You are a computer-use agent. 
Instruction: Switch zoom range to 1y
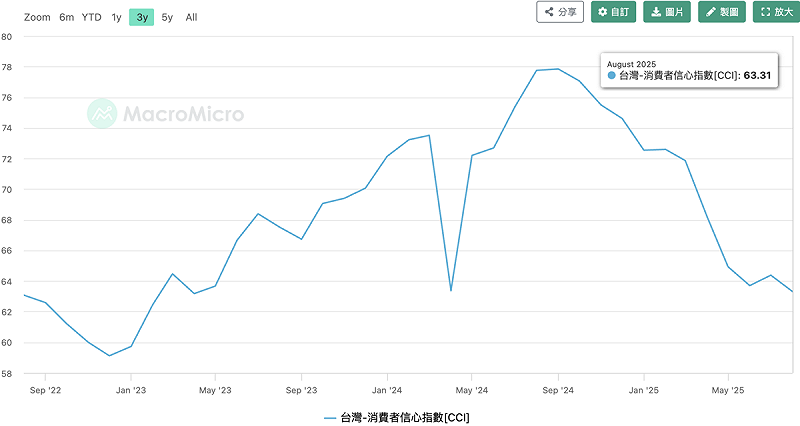[x=116, y=17]
